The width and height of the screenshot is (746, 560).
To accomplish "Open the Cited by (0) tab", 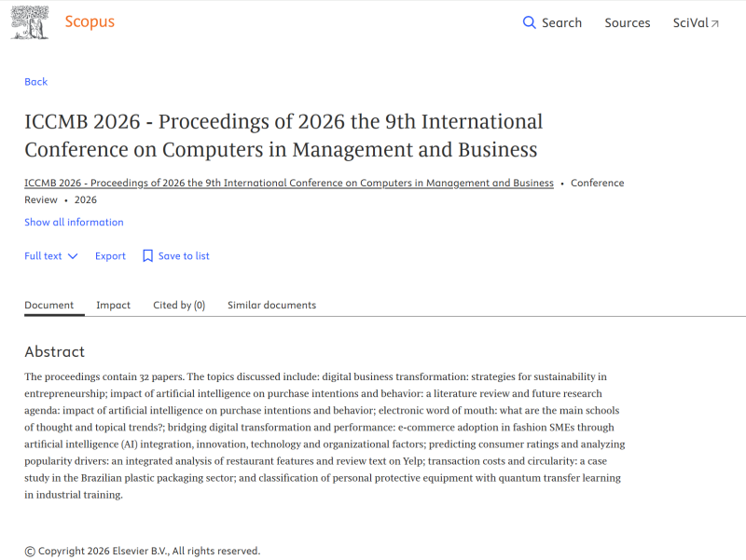I will (179, 306).
